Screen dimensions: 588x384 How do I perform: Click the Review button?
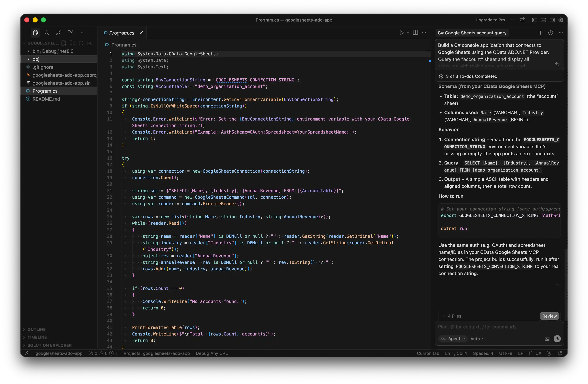(549, 316)
